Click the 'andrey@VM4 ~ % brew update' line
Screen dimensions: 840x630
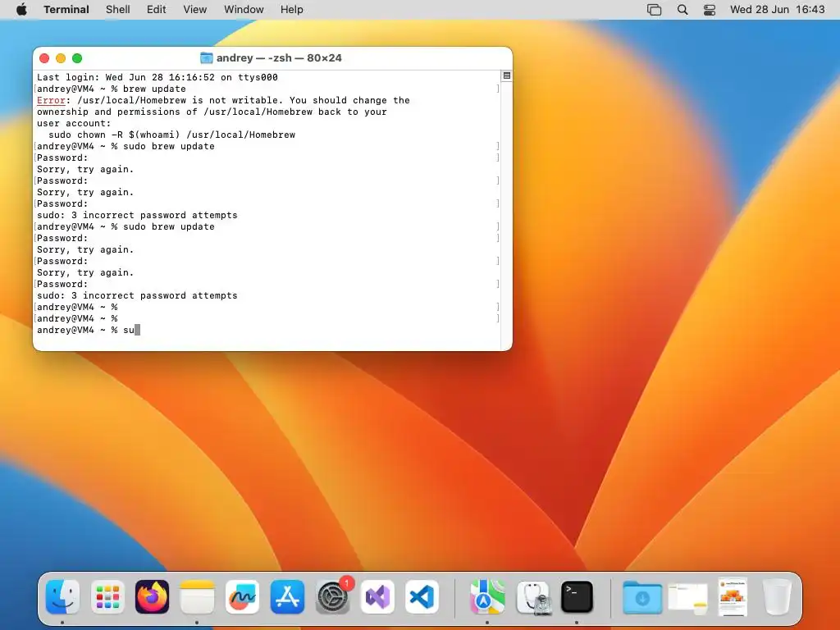(112, 89)
